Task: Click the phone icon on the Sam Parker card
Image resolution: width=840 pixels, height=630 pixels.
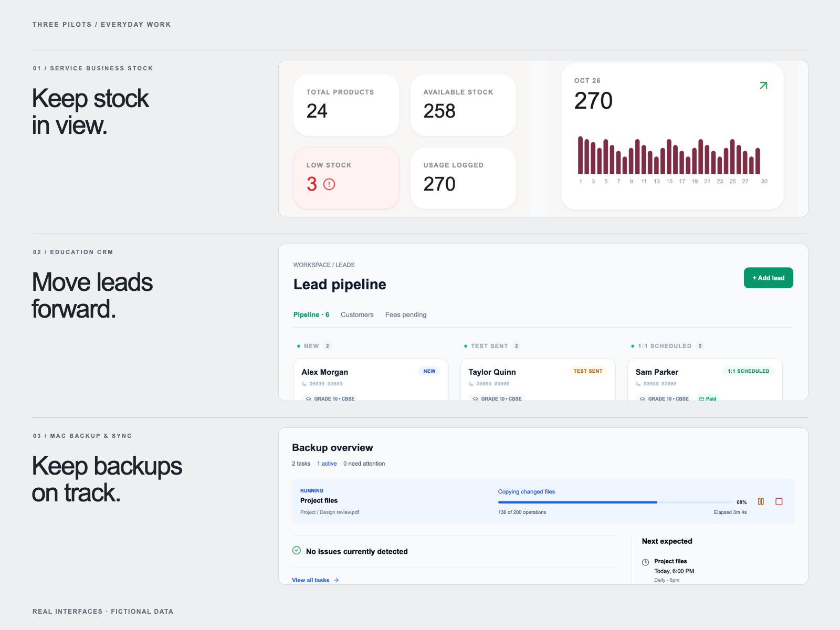Action: (638, 384)
